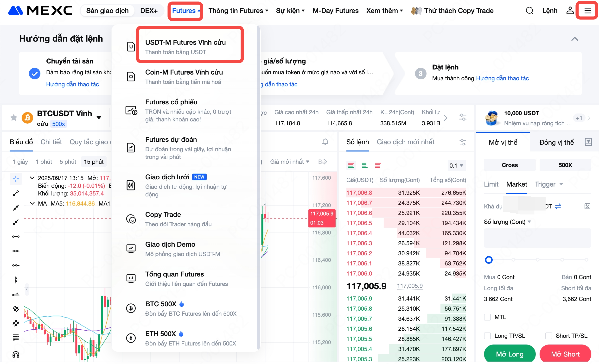This screenshot has width=599, height=364.
Task: Open order book settings sliders icon
Action: 462,142
